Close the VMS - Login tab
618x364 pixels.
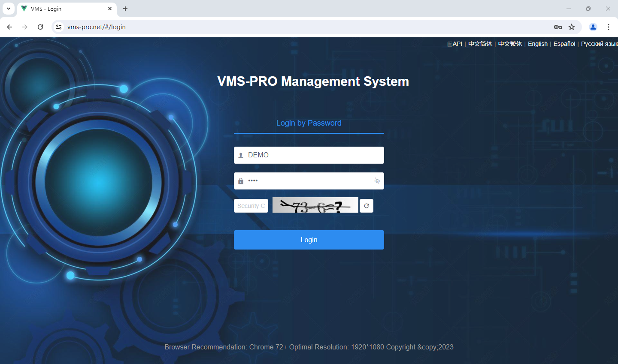(x=110, y=9)
